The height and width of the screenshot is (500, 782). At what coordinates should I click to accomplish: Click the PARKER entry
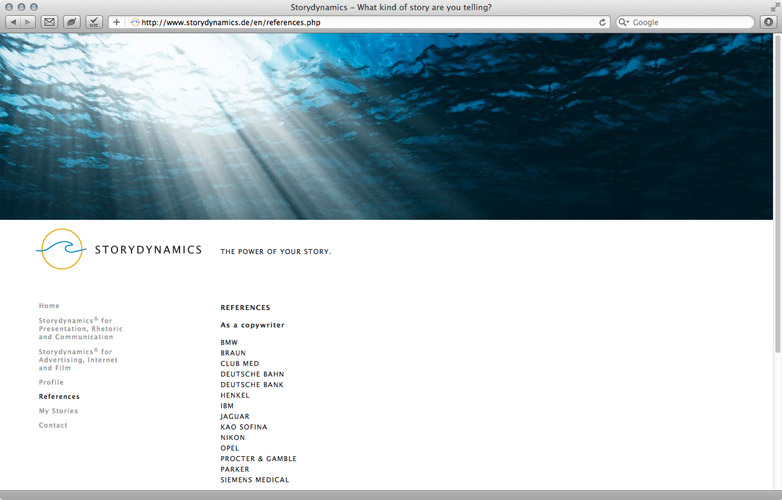click(x=235, y=469)
